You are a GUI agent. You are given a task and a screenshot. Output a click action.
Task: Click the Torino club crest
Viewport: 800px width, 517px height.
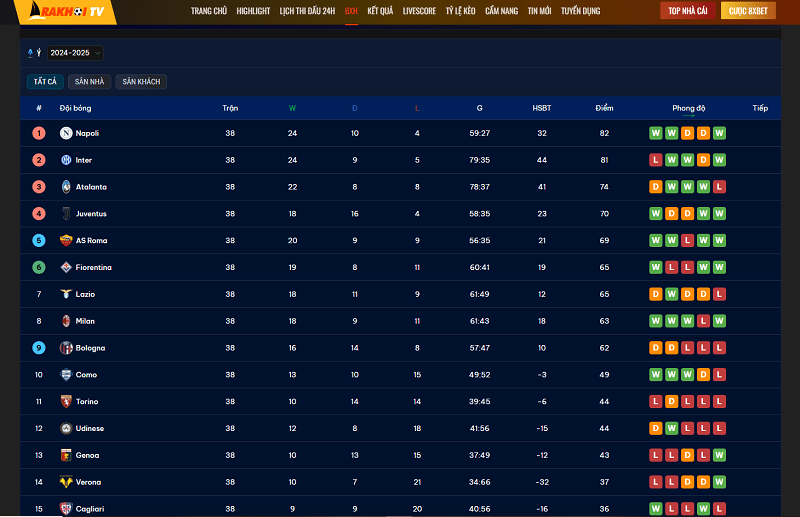66,402
